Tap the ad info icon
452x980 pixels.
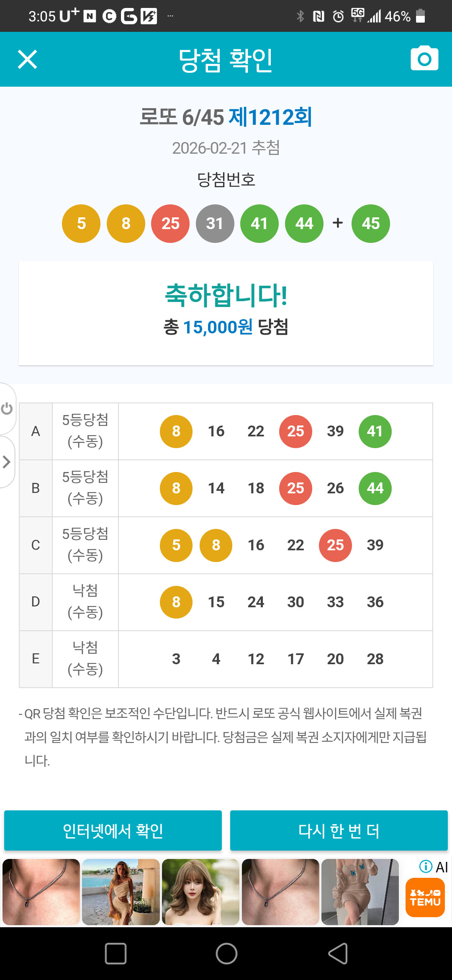[x=426, y=866]
